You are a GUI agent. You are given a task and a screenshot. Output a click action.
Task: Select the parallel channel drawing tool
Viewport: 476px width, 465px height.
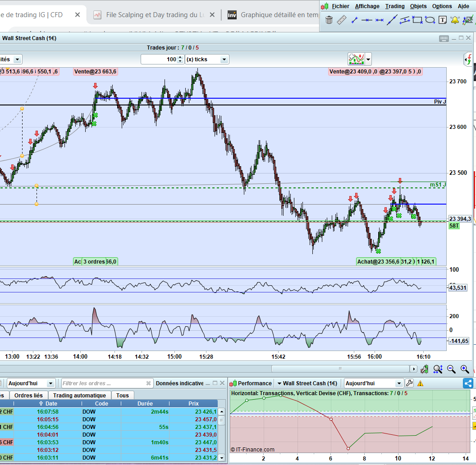[405, 20]
